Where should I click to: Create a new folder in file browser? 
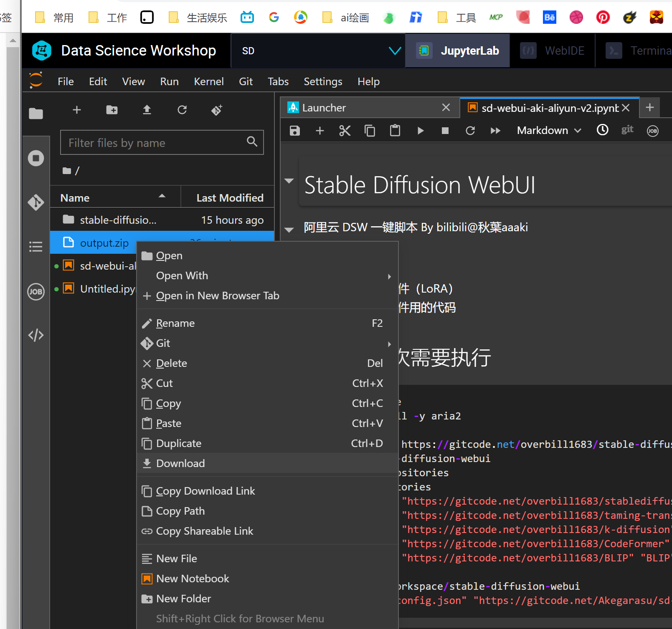tap(112, 110)
